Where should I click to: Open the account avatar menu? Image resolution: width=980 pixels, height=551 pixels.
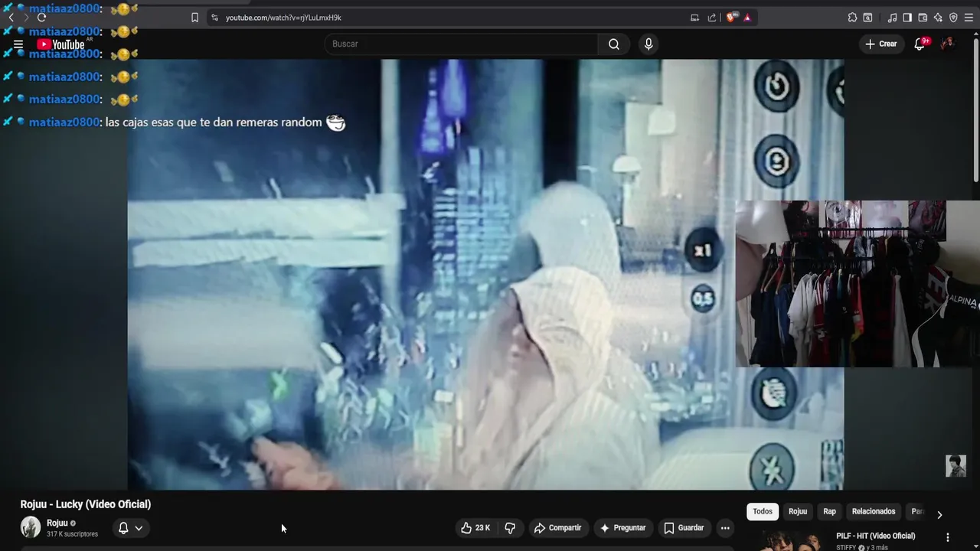pos(948,44)
